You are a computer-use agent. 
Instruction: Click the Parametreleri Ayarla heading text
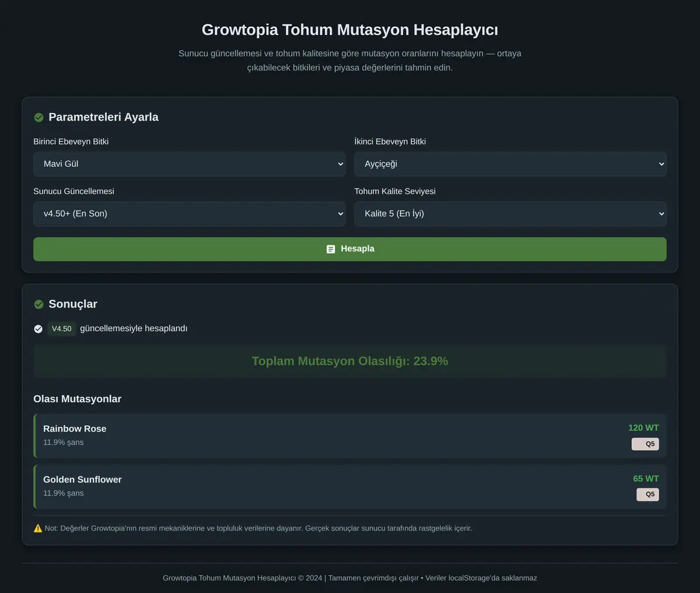pyautogui.click(x=103, y=117)
